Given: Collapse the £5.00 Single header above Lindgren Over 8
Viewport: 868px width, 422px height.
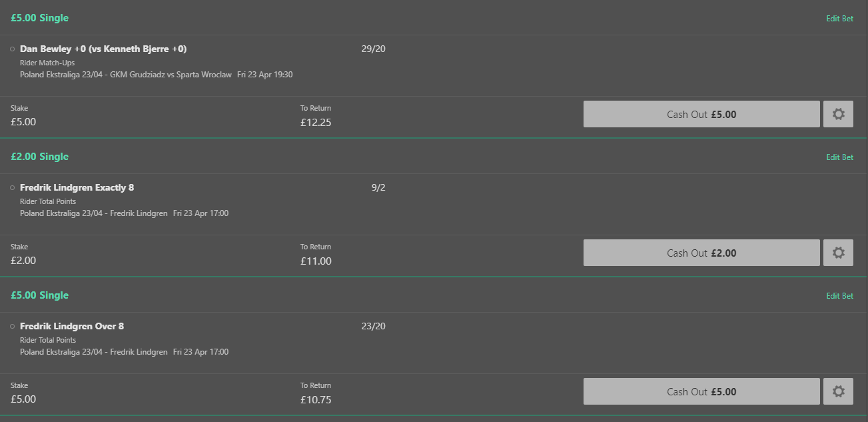Looking at the screenshot, I should [39, 295].
